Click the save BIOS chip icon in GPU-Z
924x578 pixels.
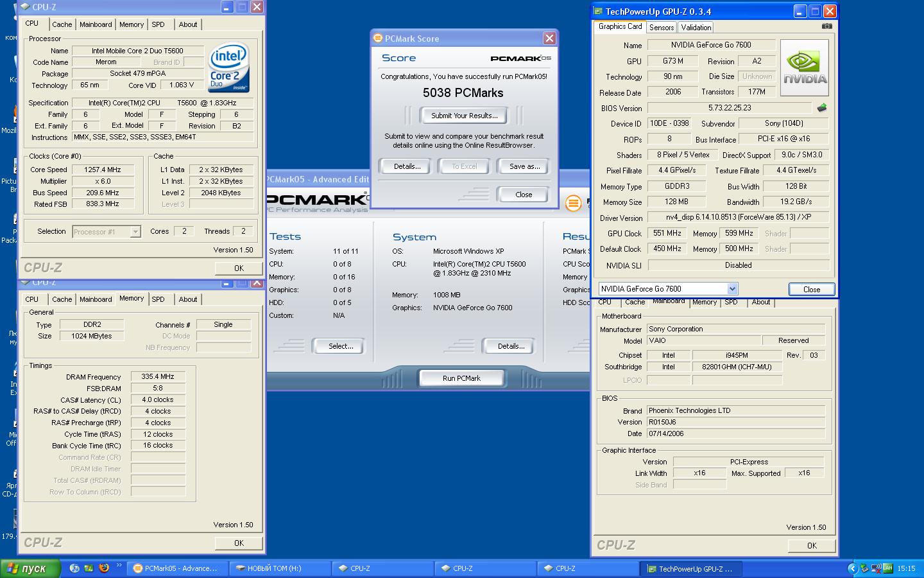click(821, 108)
